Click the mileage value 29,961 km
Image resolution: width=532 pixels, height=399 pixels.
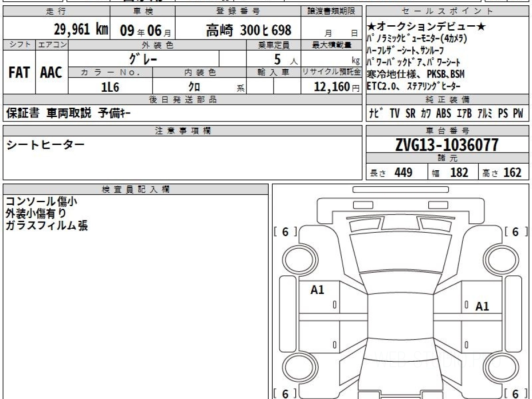pyautogui.click(x=81, y=30)
